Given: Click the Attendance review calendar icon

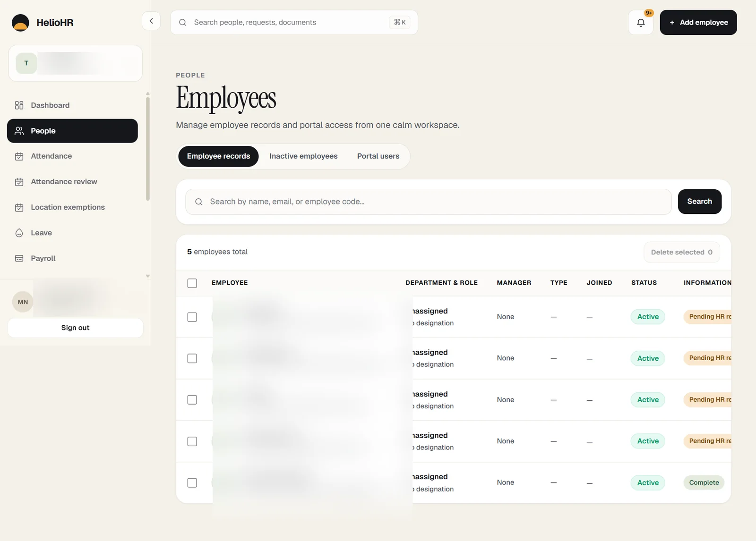Looking at the screenshot, I should point(19,182).
